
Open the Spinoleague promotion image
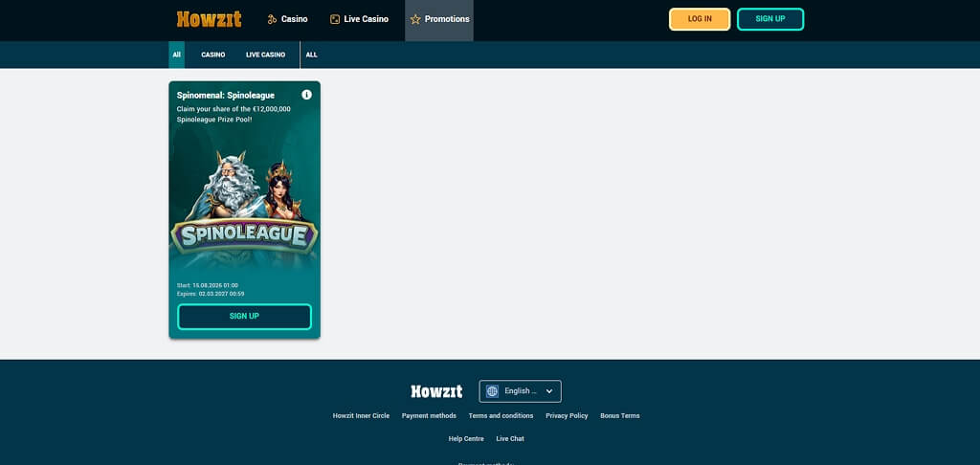tap(244, 210)
